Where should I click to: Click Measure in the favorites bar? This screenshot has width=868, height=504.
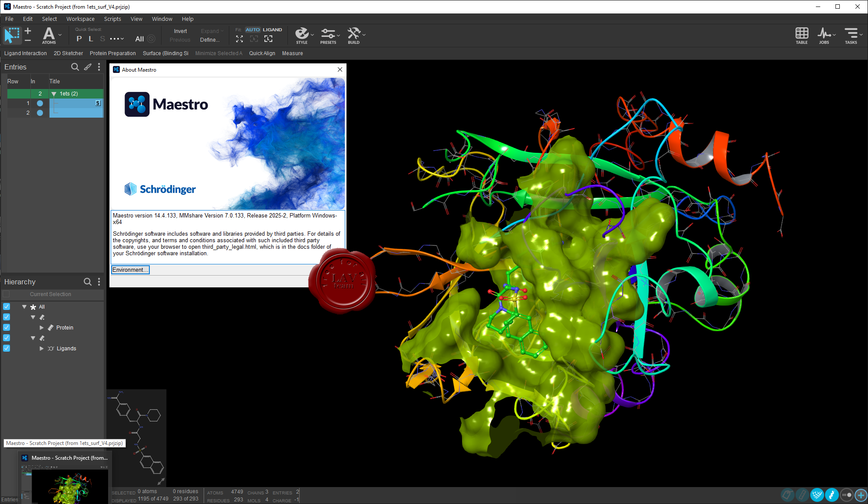coord(293,53)
